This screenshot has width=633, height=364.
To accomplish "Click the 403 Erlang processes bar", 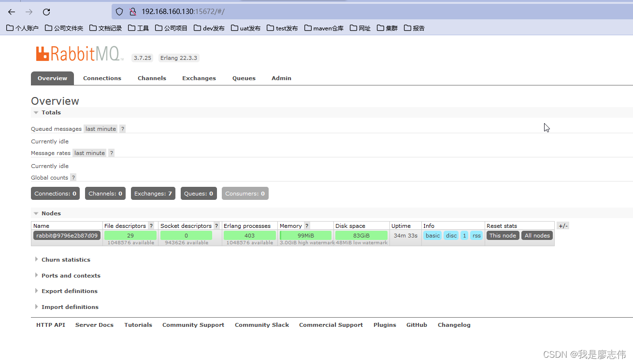I will [x=250, y=236].
